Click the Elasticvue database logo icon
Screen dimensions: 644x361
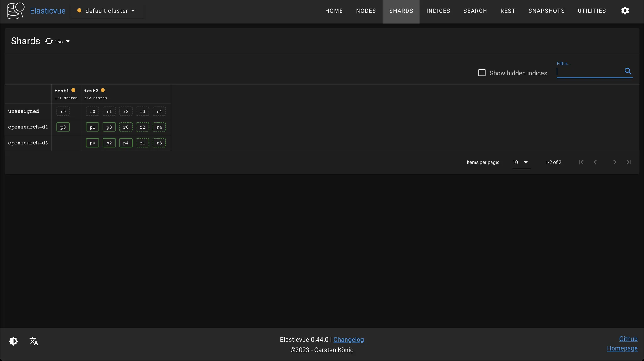[15, 11]
